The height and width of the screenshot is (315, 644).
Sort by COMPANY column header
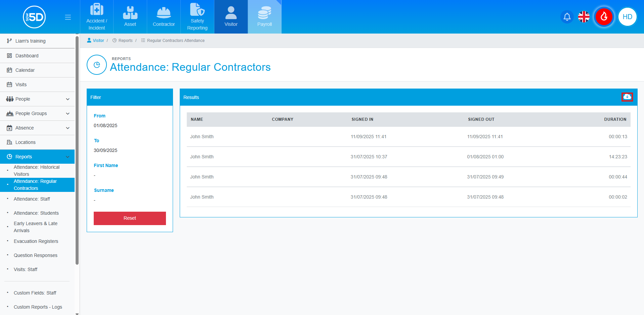tap(283, 119)
